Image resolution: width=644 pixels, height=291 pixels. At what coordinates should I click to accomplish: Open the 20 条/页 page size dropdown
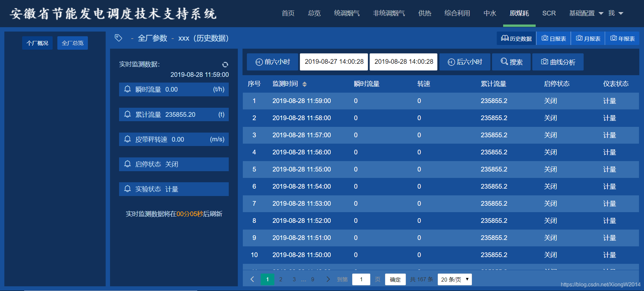pos(454,279)
